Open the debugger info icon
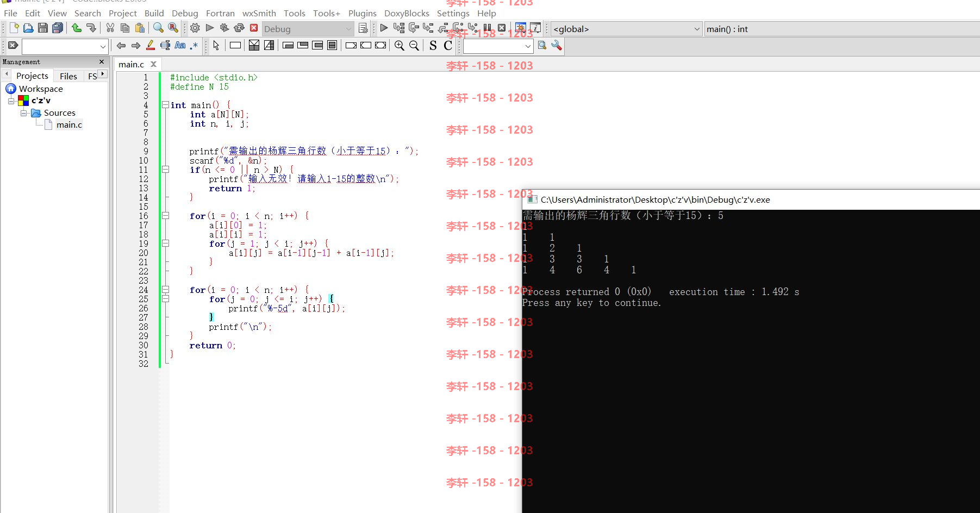The height and width of the screenshot is (513, 980). pos(535,28)
